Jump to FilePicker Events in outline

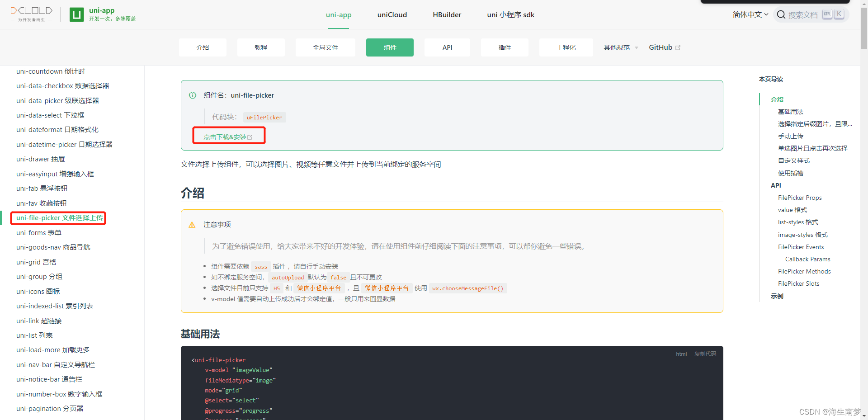tap(801, 247)
